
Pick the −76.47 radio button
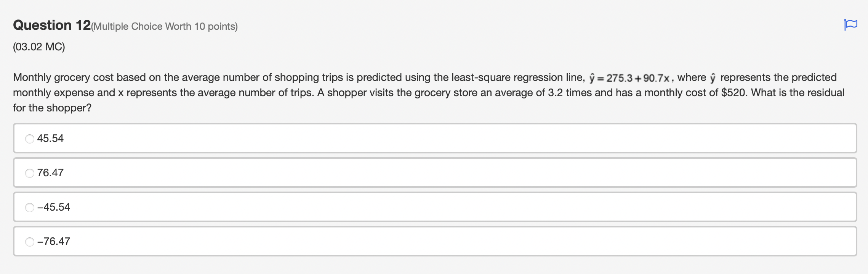[x=30, y=241]
